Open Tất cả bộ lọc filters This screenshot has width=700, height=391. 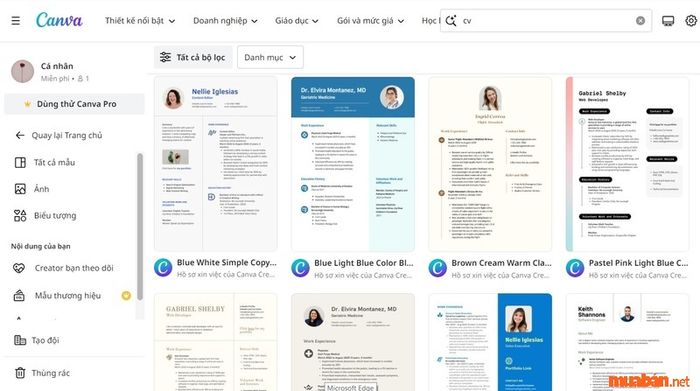193,57
